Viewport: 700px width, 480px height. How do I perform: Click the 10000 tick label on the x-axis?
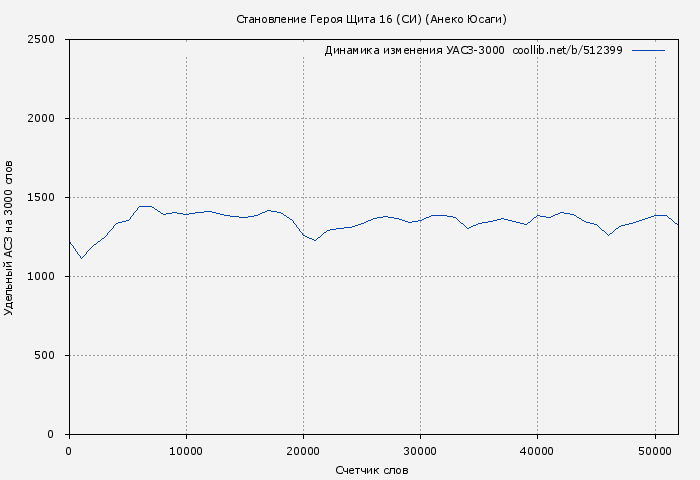[x=186, y=451]
